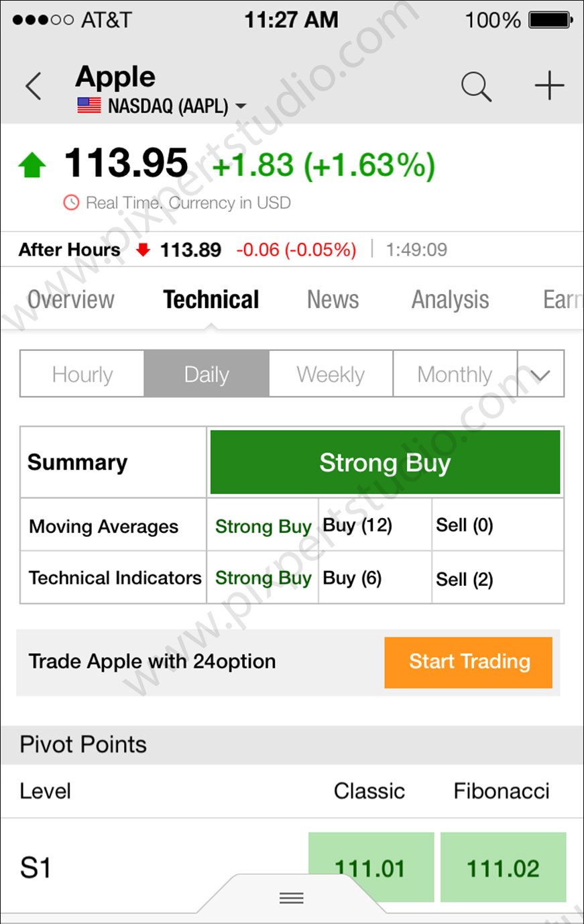Select the Weekly timeframe
The image size is (584, 924).
click(331, 374)
